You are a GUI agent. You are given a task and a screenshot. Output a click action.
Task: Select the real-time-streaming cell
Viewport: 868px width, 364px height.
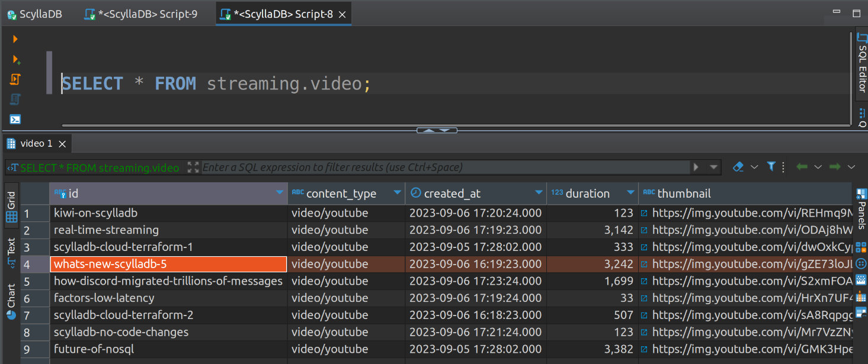click(x=169, y=230)
